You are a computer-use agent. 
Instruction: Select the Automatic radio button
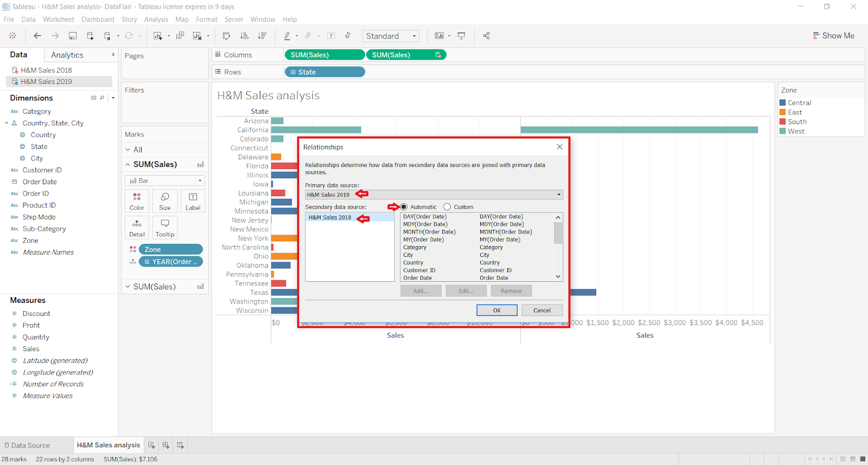(x=404, y=207)
